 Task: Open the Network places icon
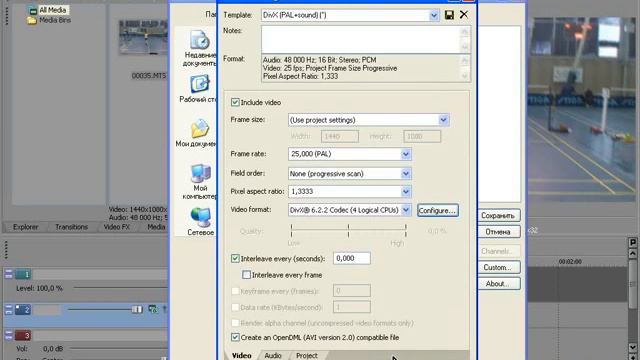point(200,217)
